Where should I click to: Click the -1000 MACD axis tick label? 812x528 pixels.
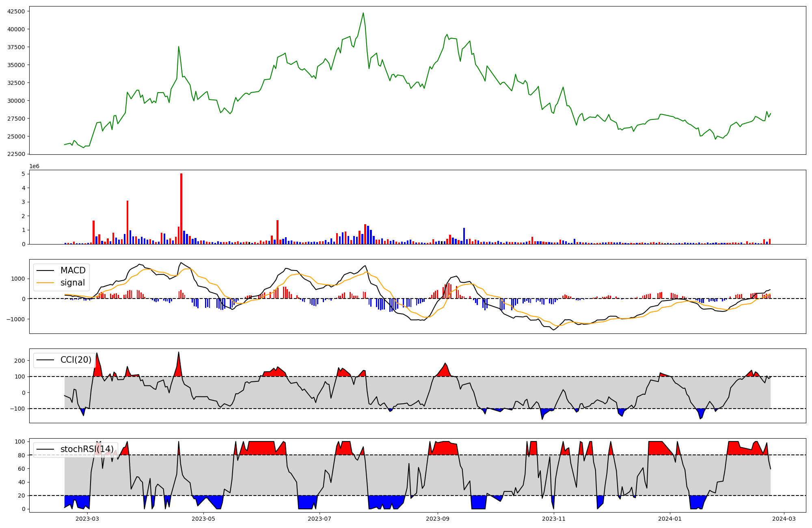tap(15, 319)
